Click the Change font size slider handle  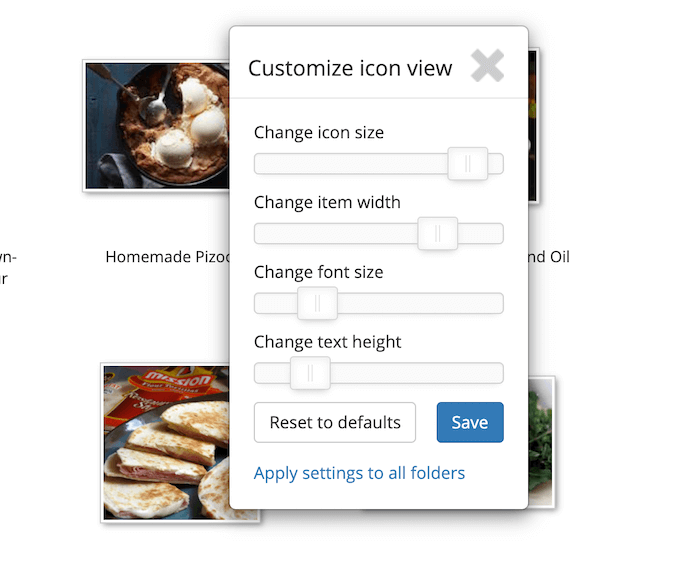(x=317, y=304)
